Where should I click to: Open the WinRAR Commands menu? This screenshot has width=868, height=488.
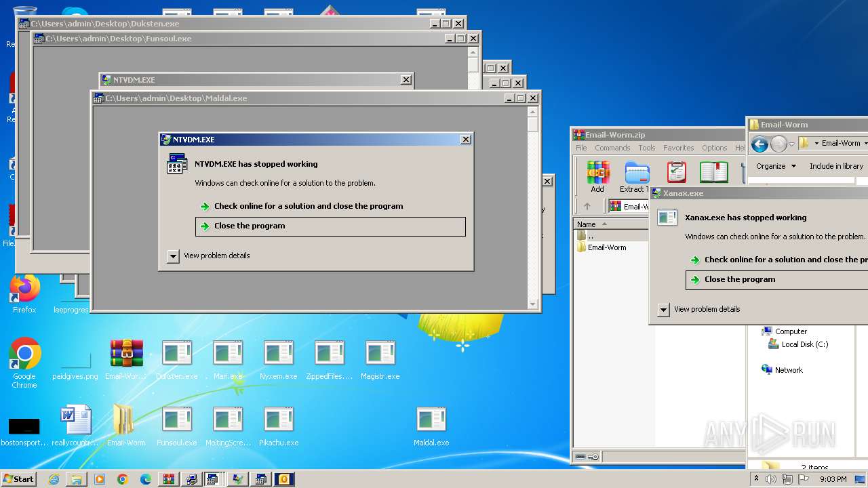[612, 148]
